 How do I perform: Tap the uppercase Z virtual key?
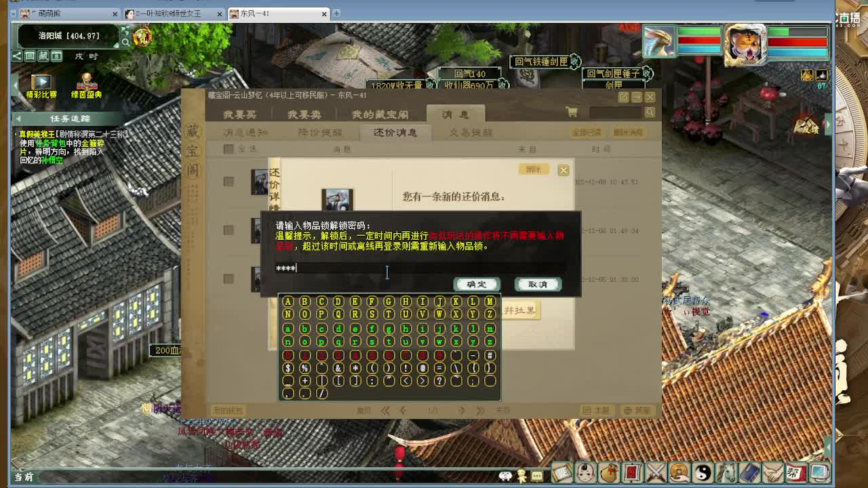point(490,314)
